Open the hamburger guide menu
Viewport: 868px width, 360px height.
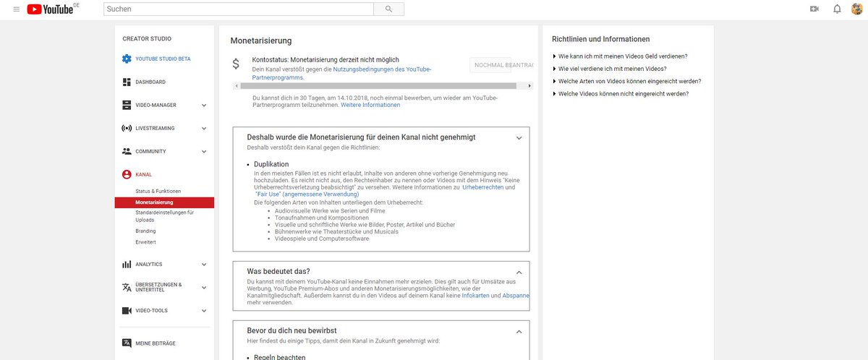pyautogui.click(x=16, y=9)
